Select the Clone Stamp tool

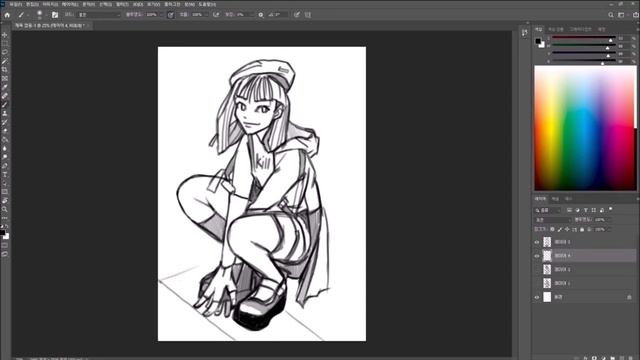click(x=4, y=113)
